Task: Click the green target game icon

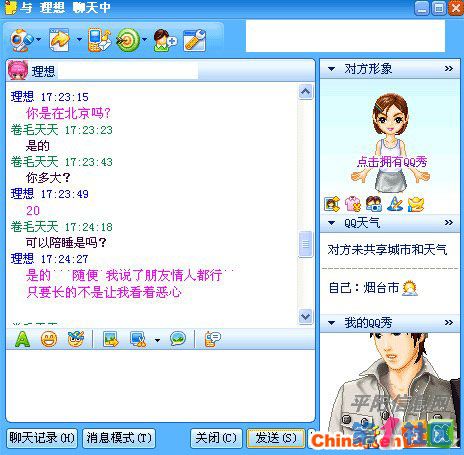Action: [x=128, y=40]
